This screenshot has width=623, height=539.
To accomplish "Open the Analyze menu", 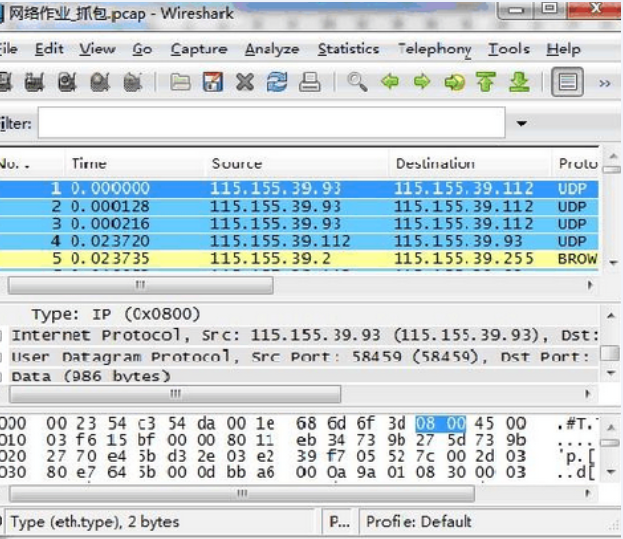I will click(x=272, y=49).
